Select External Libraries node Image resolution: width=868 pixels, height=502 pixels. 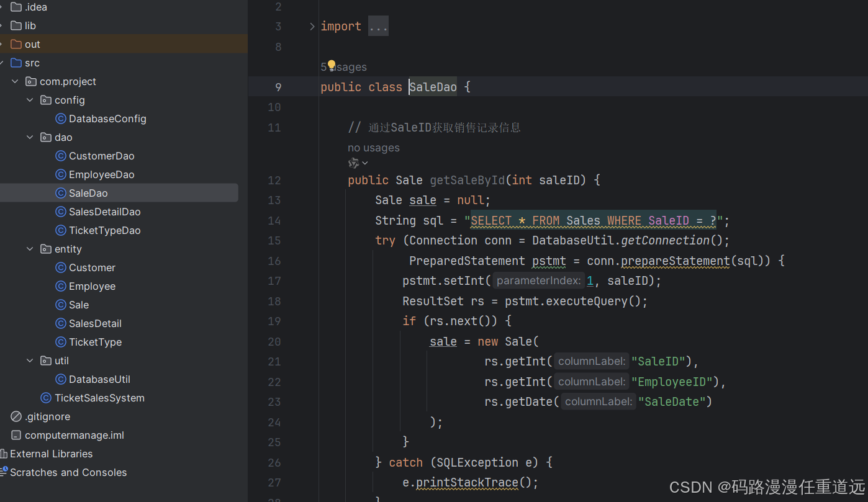point(51,454)
